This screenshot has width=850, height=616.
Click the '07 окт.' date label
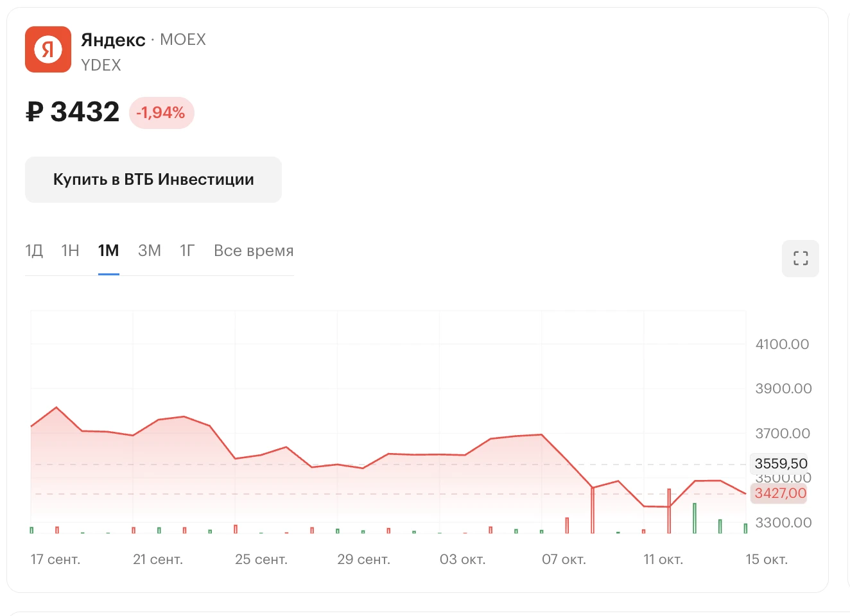click(564, 560)
